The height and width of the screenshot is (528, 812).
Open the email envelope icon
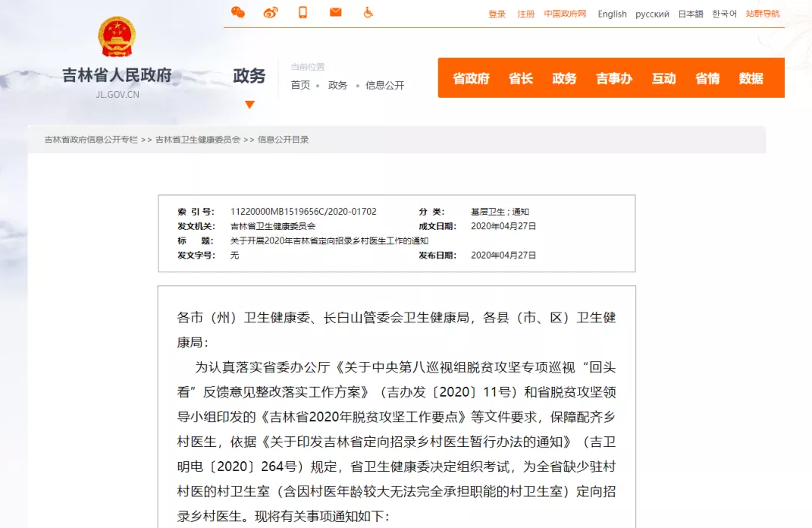pos(335,12)
